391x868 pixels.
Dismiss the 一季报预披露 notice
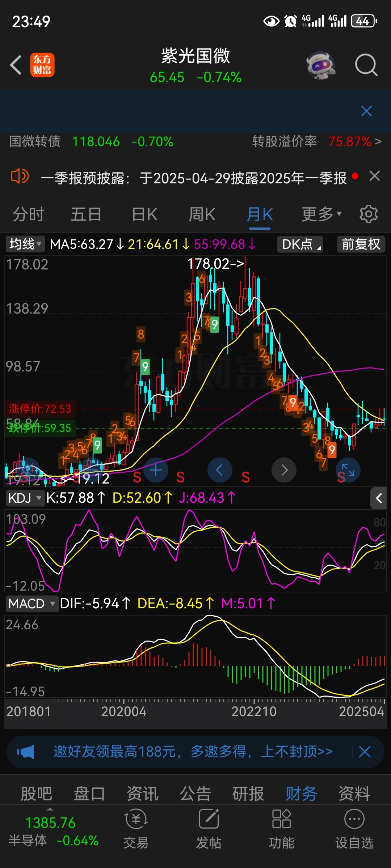click(375, 176)
